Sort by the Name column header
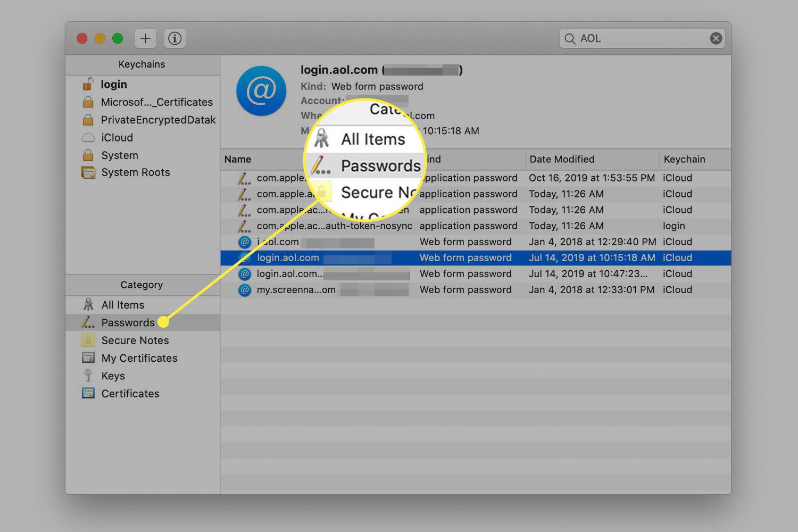 click(x=238, y=159)
